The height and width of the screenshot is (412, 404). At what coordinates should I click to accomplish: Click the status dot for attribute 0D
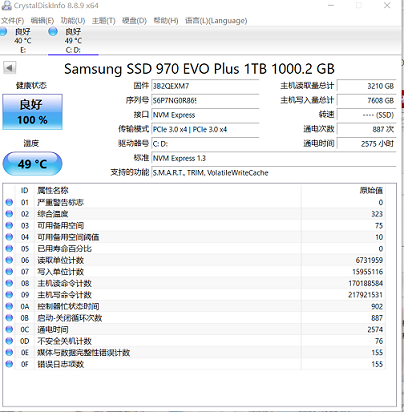[9, 341]
